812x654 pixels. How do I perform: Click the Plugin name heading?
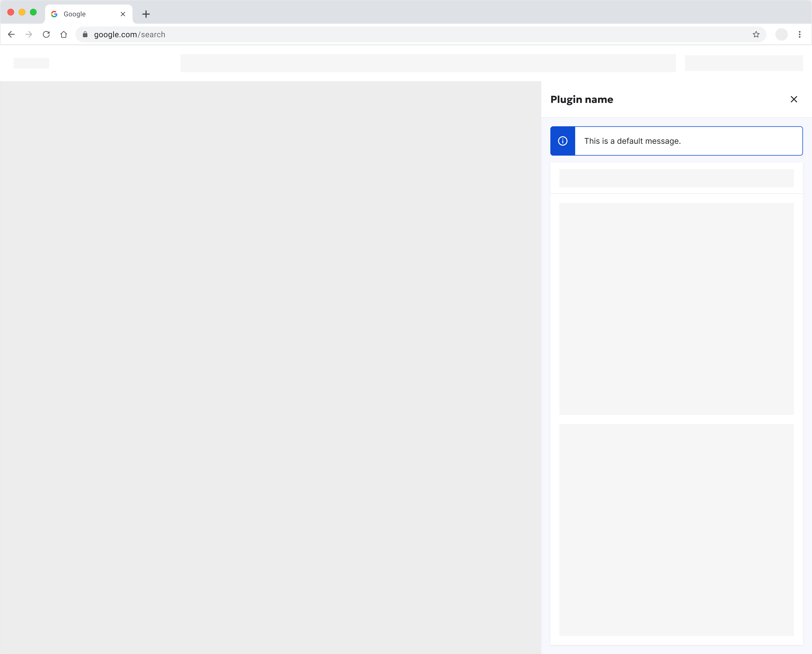582,100
